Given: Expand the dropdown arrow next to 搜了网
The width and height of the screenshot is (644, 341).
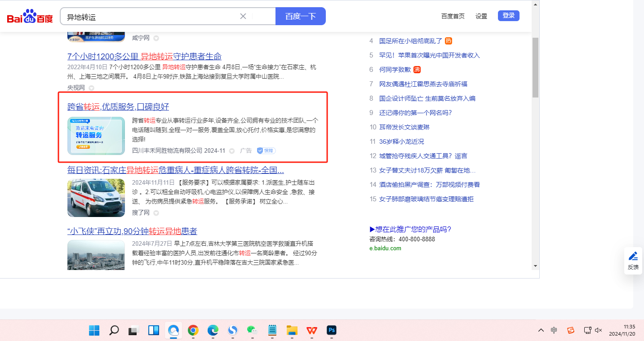Looking at the screenshot, I should 156,213.
